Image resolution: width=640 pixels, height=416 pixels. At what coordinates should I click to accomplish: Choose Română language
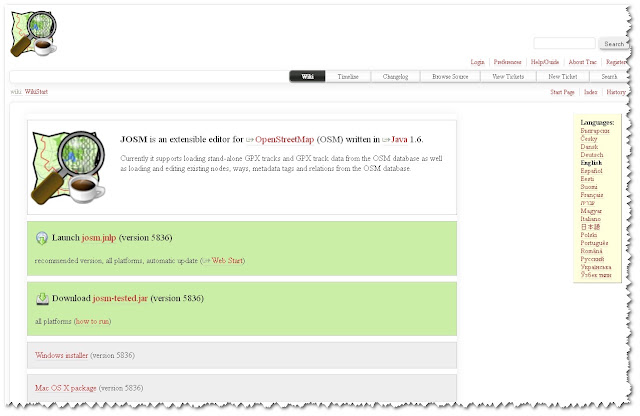tap(591, 251)
